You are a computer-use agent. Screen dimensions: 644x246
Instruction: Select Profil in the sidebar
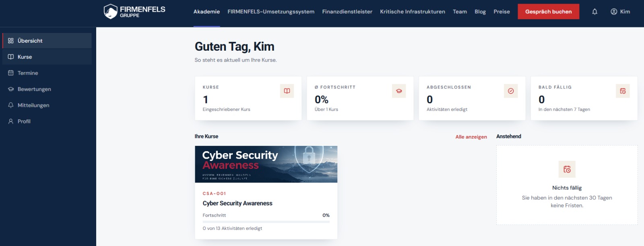pos(47,121)
